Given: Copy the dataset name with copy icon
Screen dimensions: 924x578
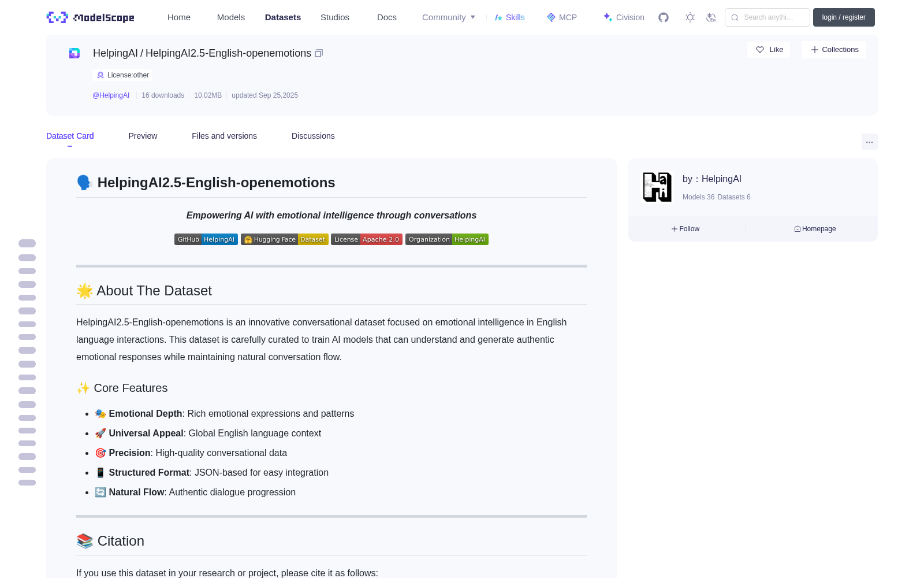Looking at the screenshot, I should 319,53.
